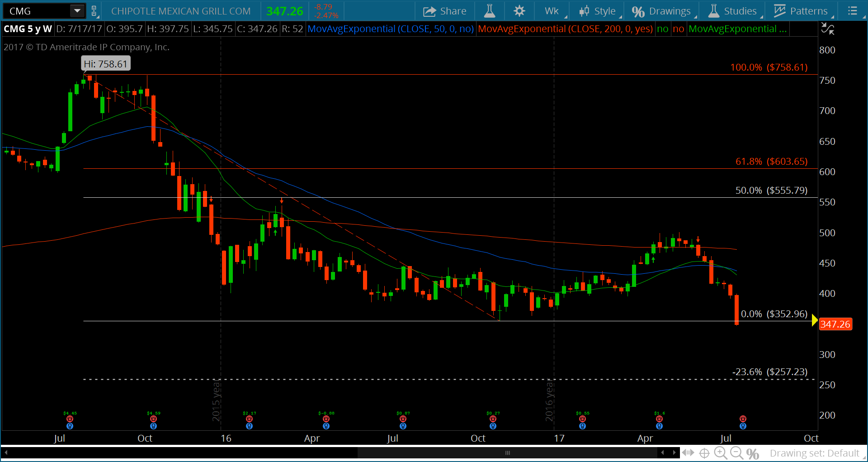Click the 800 price axis label
This screenshot has height=462, width=868.
[827, 50]
